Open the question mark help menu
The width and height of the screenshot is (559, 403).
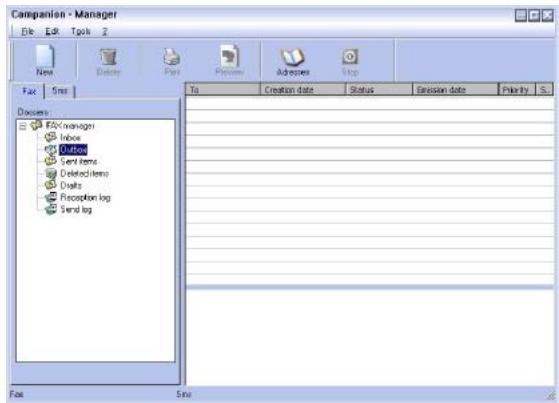pyautogui.click(x=104, y=31)
